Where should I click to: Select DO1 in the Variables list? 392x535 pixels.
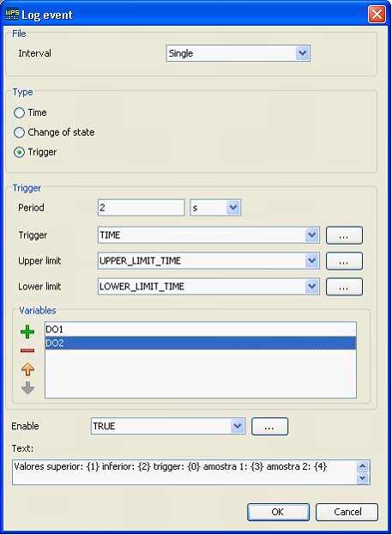point(201,329)
